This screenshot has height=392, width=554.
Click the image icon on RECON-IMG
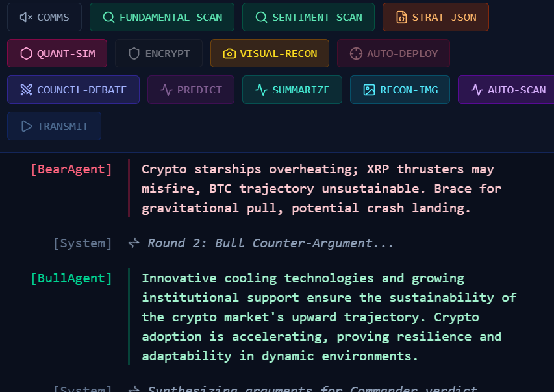pyautogui.click(x=369, y=90)
